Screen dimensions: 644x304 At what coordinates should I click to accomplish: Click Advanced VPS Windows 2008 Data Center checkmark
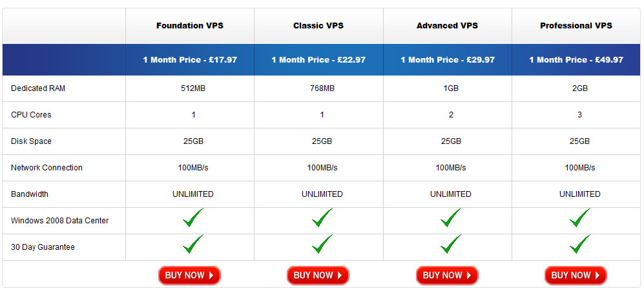point(451,218)
